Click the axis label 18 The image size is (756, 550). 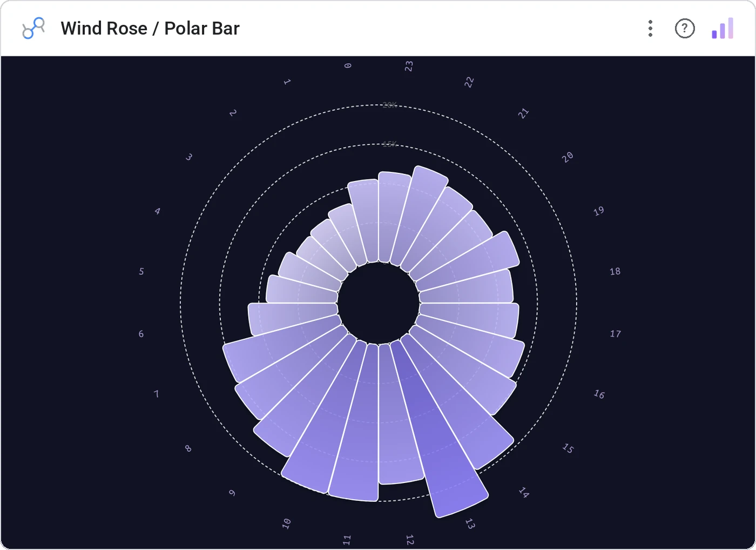pyautogui.click(x=615, y=271)
